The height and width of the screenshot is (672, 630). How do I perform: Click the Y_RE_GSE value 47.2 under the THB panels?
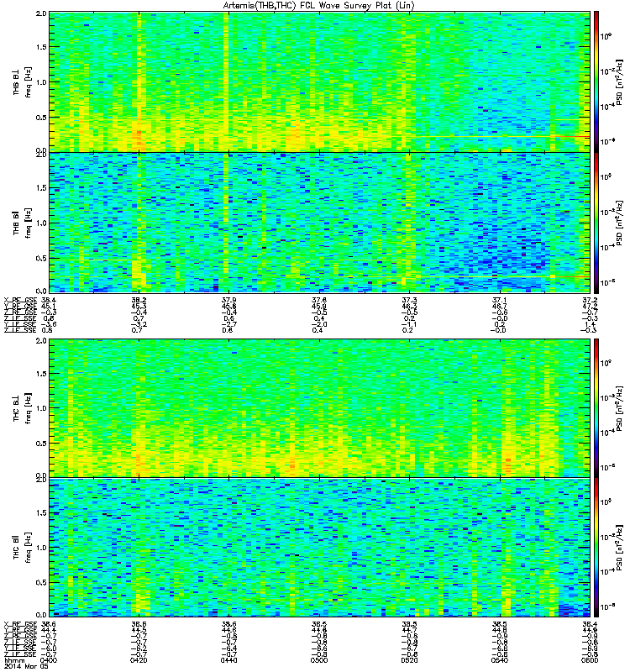click(x=590, y=306)
